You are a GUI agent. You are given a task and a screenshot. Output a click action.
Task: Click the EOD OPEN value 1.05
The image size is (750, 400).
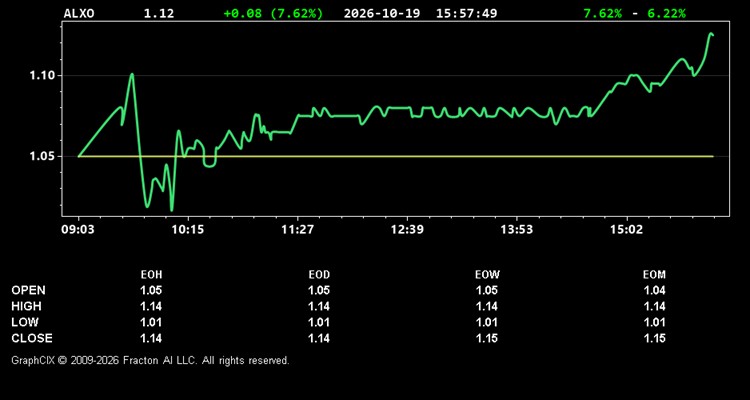(319, 290)
